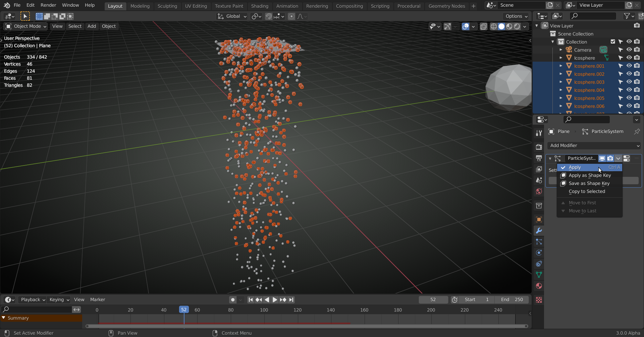
Task: Open the Texture properties tab
Action: click(x=539, y=300)
